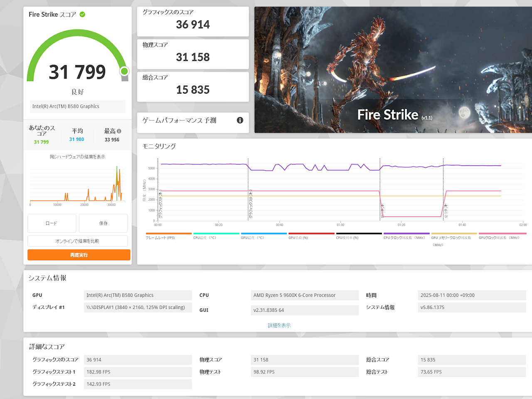The height and width of the screenshot is (399, 532).
Task: Click 同じハードウェアの結果を表示 link
Action: click(x=77, y=157)
